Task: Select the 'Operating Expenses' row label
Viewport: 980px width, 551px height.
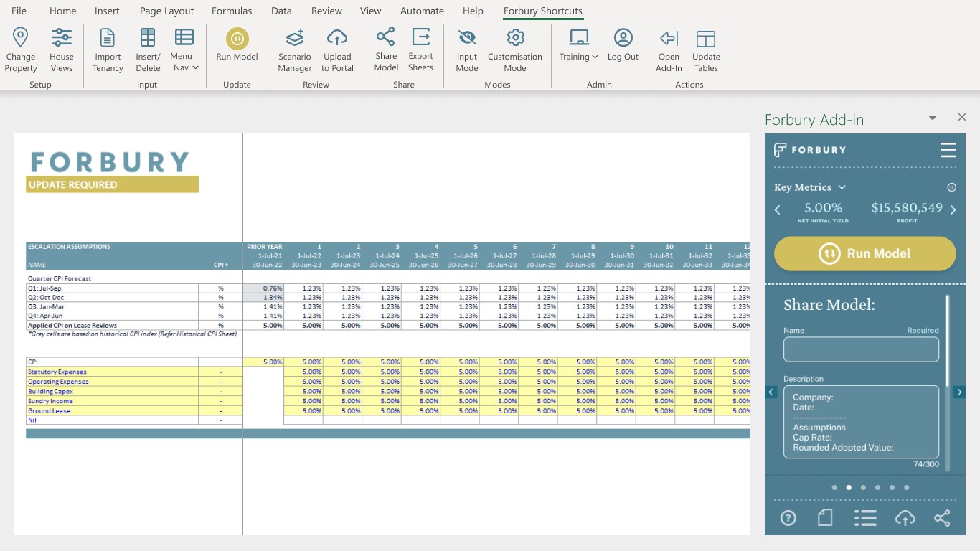Action: 112,382
